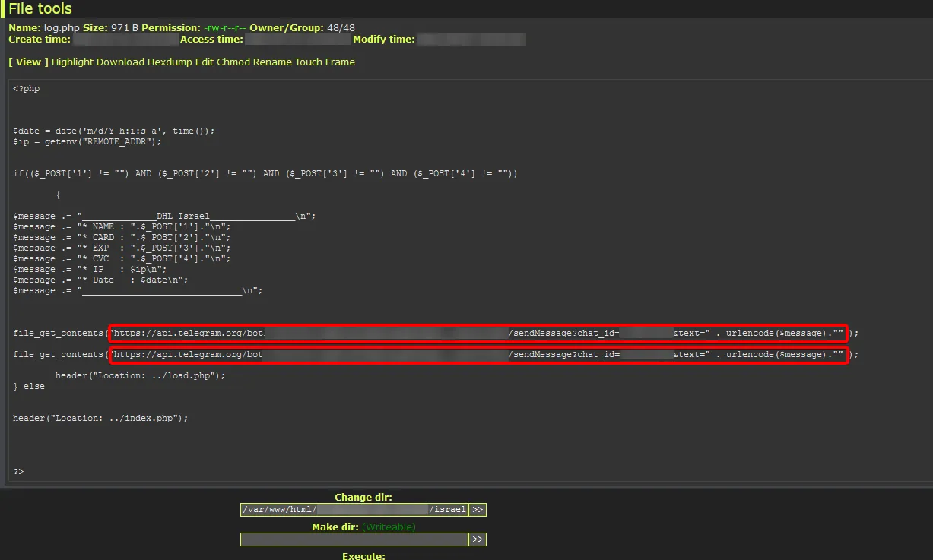The image size is (933, 560).
Task: Select the $date = date line
Action: (x=114, y=131)
